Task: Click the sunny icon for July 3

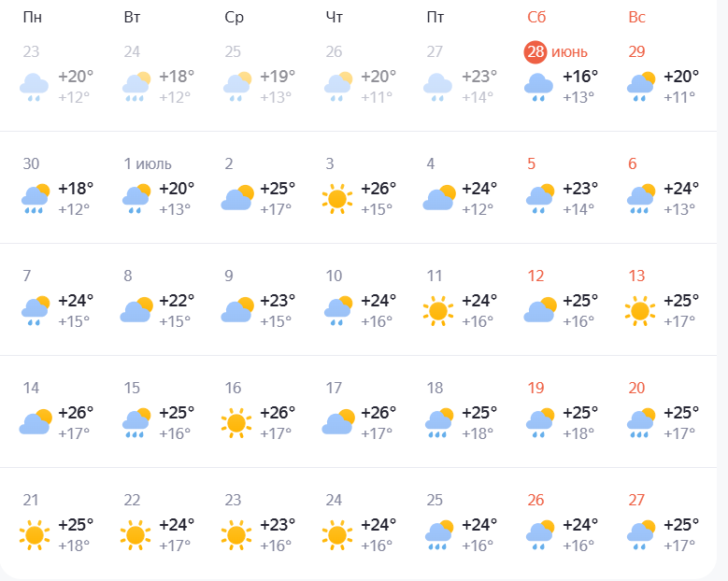Action: pos(337,198)
